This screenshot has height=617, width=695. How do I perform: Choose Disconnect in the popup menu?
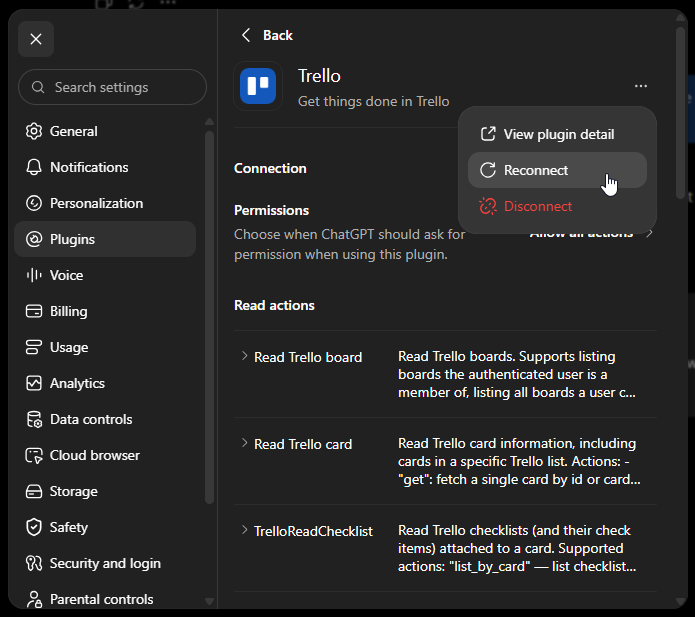557,206
